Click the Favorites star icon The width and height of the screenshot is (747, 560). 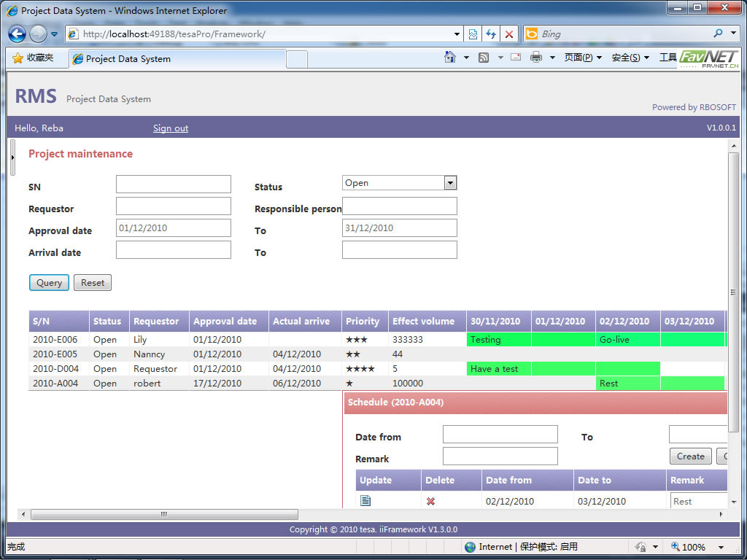(x=18, y=58)
